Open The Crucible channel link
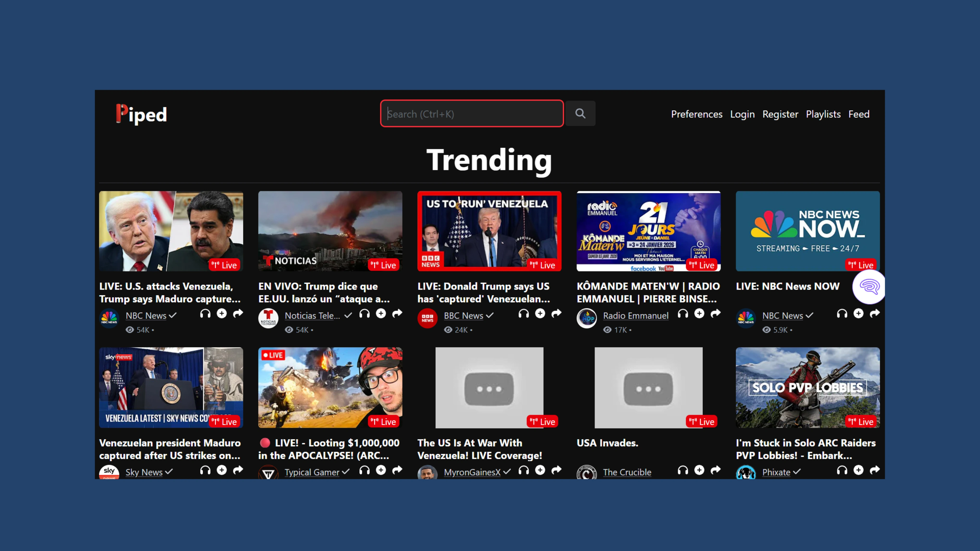The image size is (980, 551). point(627,472)
